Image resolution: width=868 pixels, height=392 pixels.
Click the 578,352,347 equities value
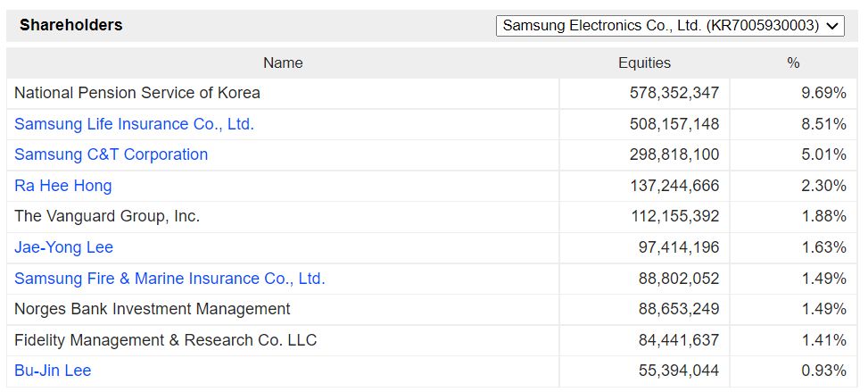tap(673, 93)
